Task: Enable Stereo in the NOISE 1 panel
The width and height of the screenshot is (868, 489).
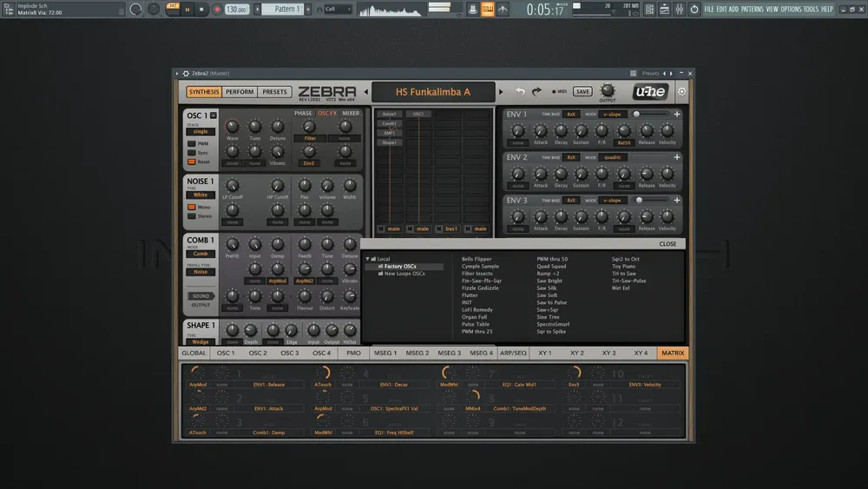Action: coord(192,216)
